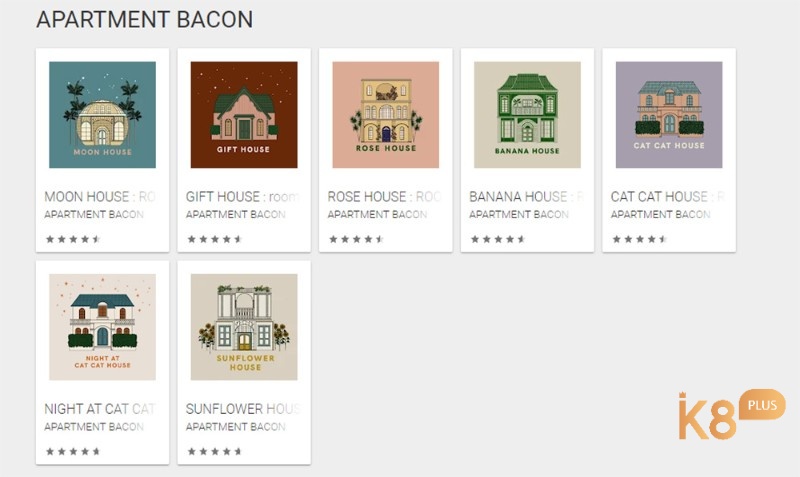Select the Rose House artwork
800x477 pixels.
coord(386,115)
